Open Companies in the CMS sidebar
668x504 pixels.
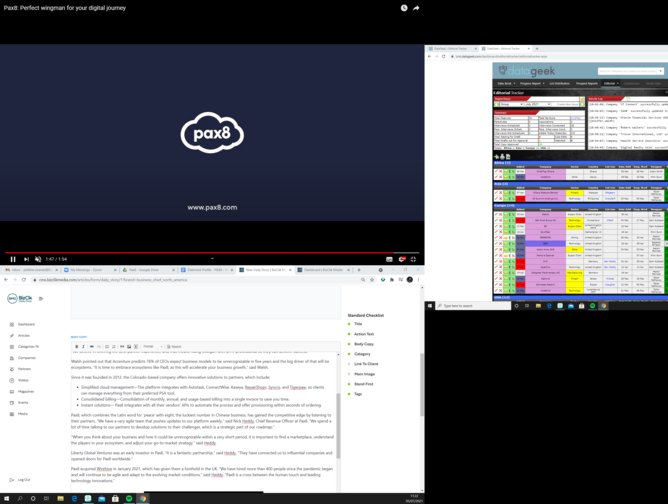[x=27, y=356]
